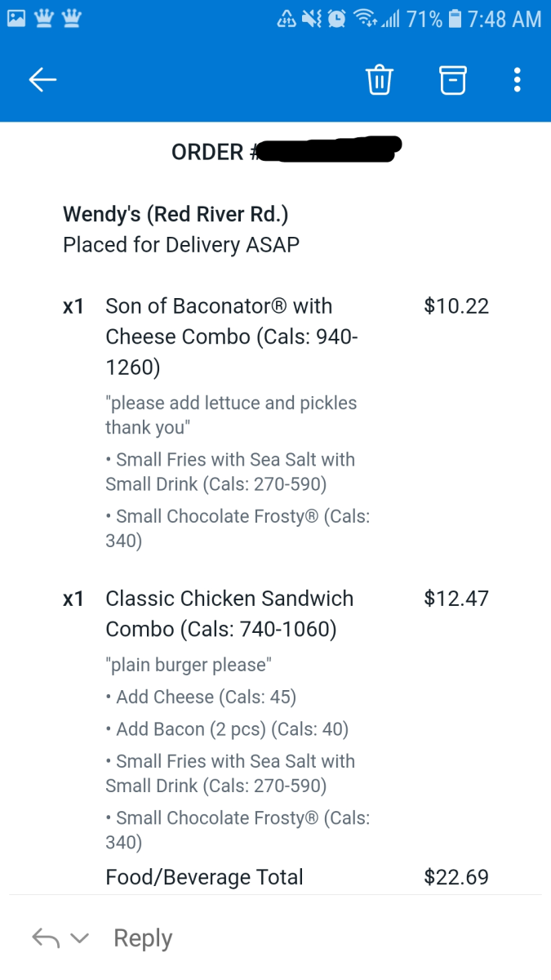Tap the alarm clock status icon

[x=336, y=19]
